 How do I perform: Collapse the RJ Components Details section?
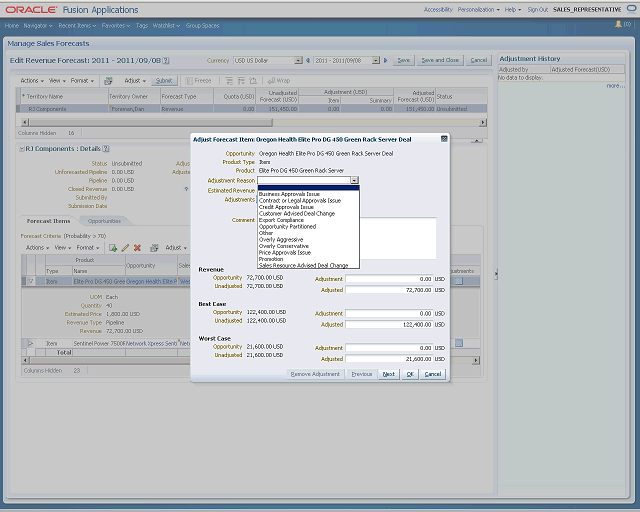click(22, 149)
